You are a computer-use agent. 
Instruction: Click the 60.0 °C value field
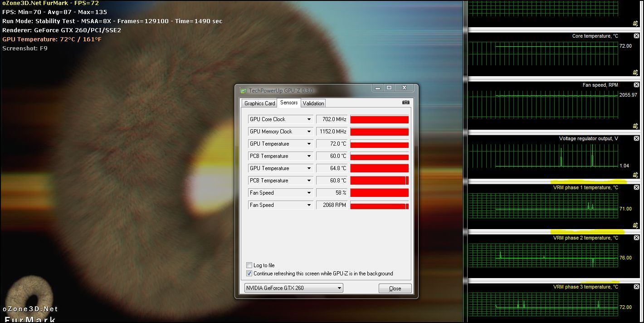[332, 156]
